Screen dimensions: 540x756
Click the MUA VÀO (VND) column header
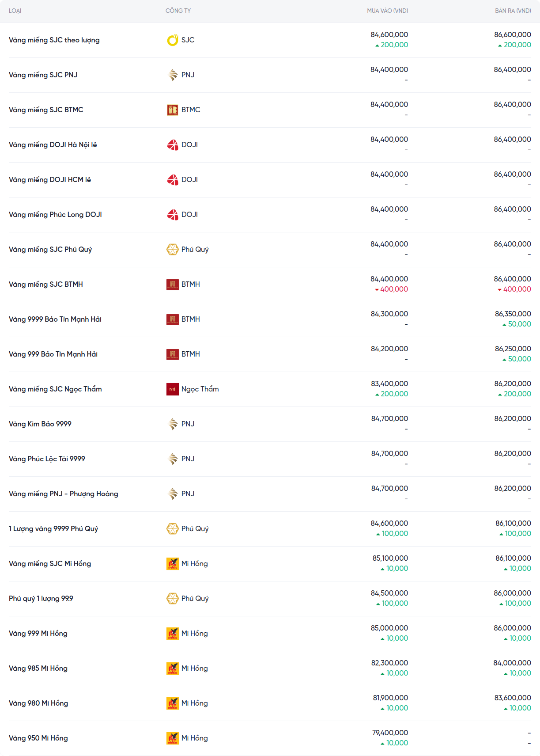387,11
